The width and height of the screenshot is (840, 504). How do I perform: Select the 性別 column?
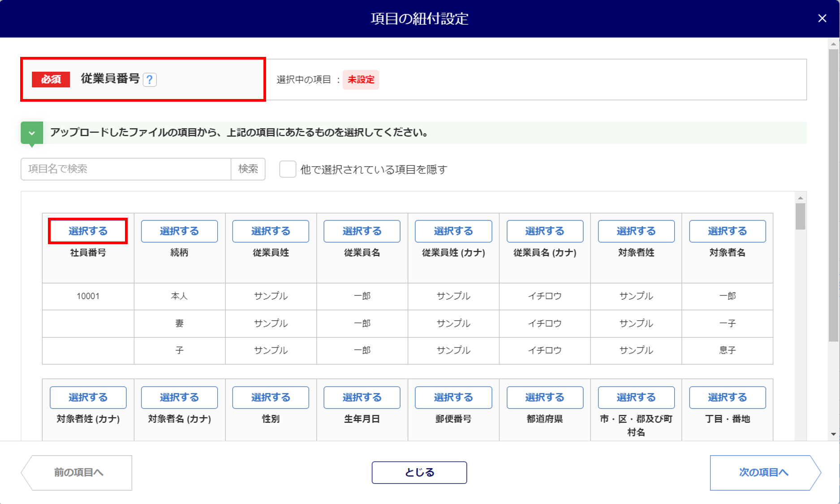click(x=271, y=397)
